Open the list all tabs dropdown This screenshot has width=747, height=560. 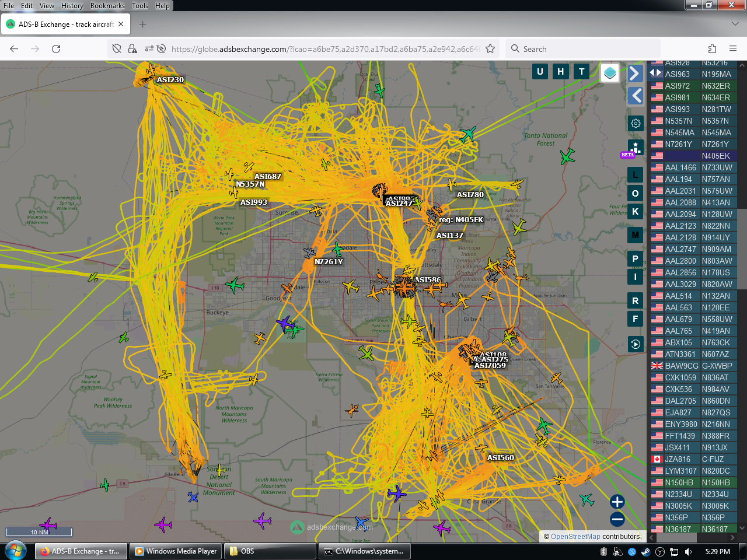[735, 24]
